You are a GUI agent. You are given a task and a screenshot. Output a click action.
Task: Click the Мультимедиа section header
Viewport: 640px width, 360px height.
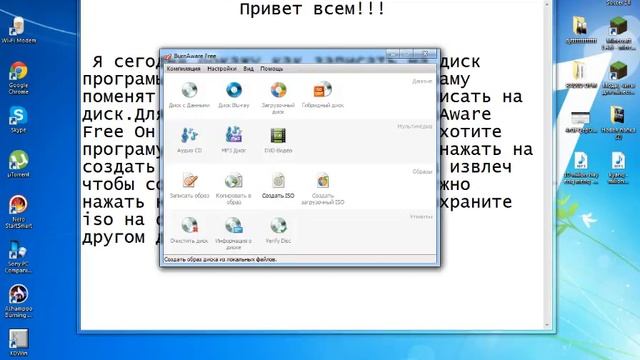point(414,127)
